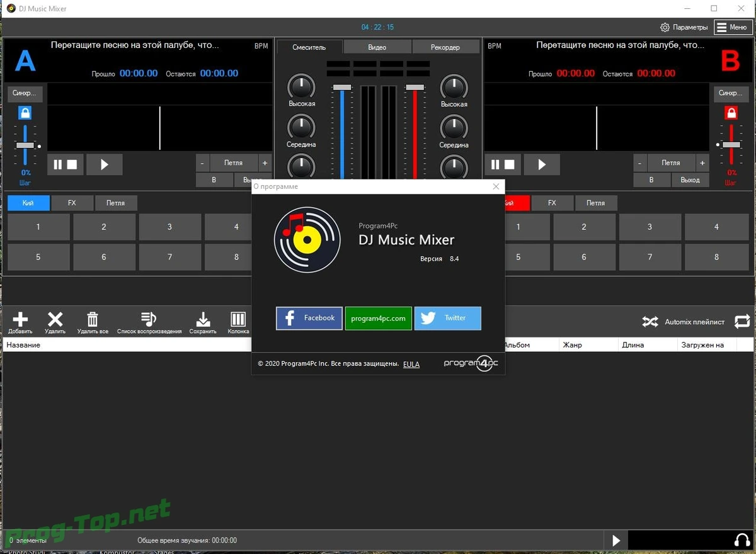756x554 pixels.
Task: Adjust the red channel volume fader
Action: [415, 87]
